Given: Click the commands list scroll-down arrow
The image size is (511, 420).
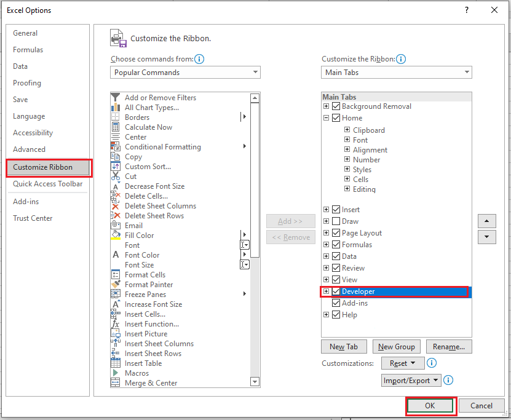Looking at the screenshot, I should 255,381.
